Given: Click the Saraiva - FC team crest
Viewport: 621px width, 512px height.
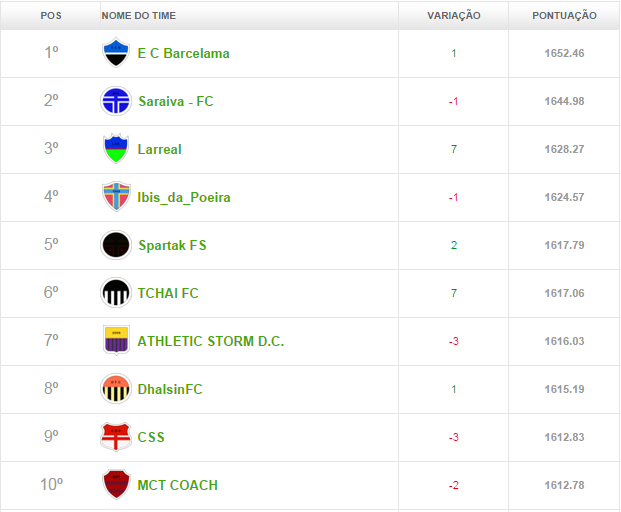Looking at the screenshot, I should click(x=116, y=101).
